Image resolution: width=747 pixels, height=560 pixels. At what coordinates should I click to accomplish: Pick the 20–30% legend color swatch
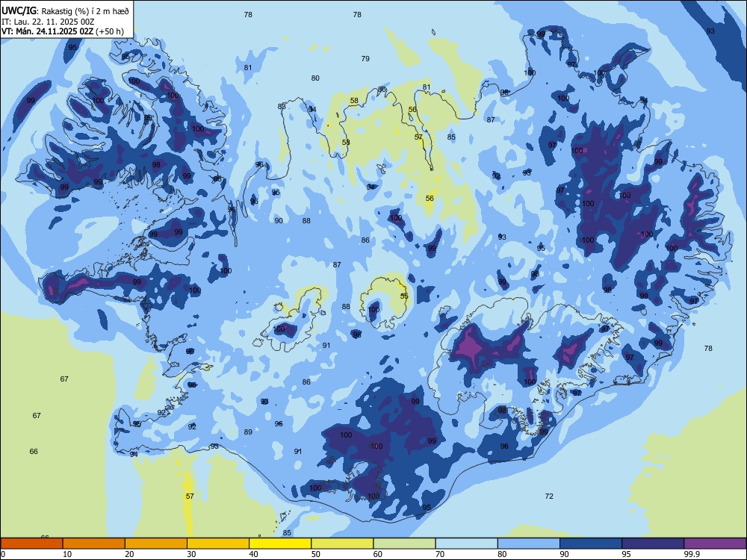pyautogui.click(x=156, y=544)
